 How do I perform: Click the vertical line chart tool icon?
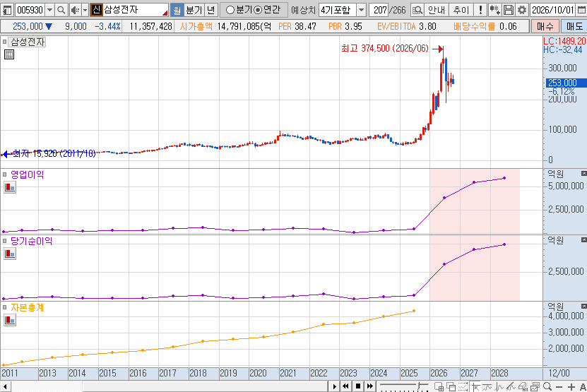click(x=499, y=386)
